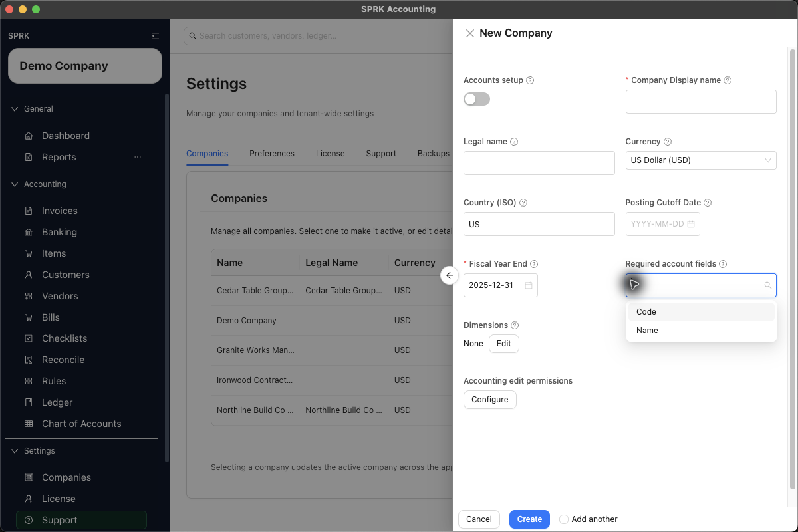Click the Cancel button
The image size is (798, 532).
479,519
